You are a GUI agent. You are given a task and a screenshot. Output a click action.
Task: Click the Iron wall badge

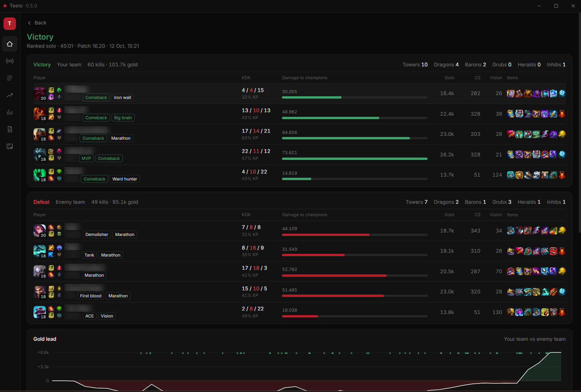pos(122,97)
